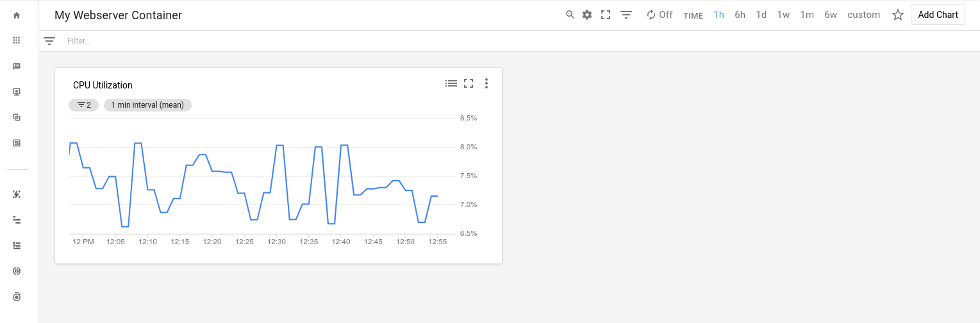
Task: Star this dashboard as a favorite
Action: 898,15
